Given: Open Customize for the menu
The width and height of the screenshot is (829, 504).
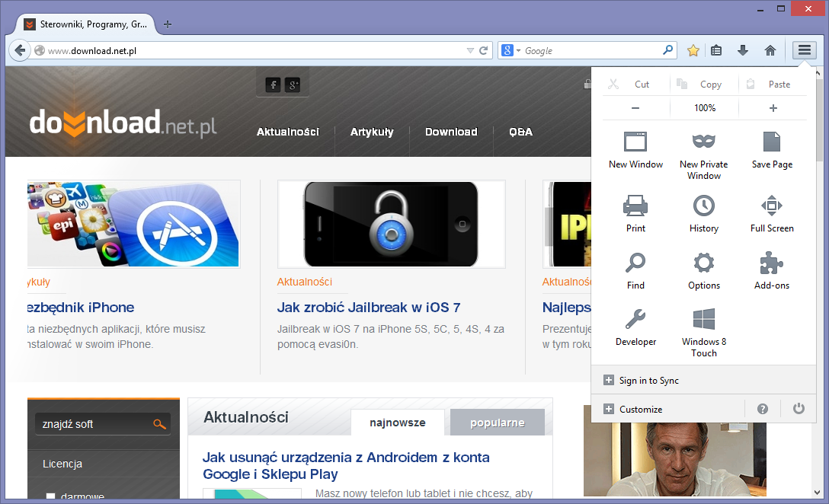Looking at the screenshot, I should (x=667, y=409).
